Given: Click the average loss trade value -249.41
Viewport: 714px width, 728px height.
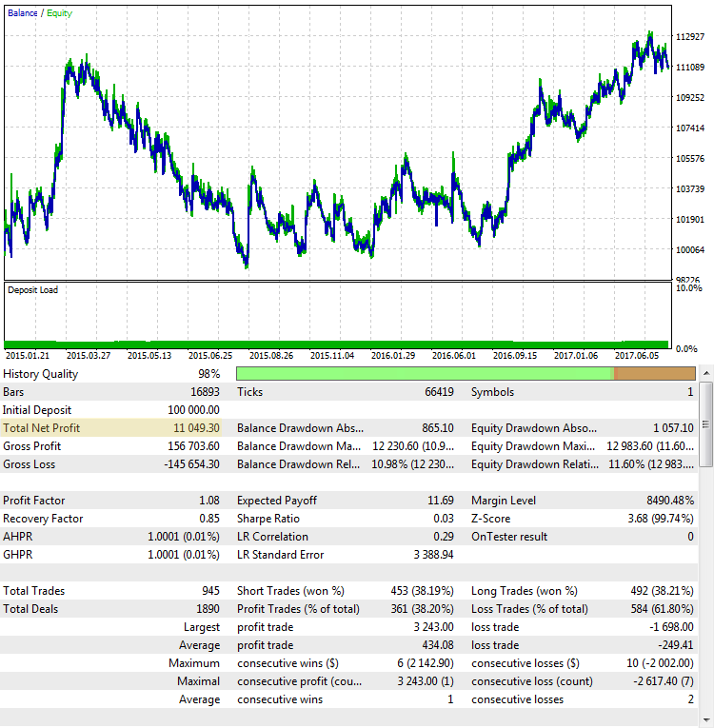Looking at the screenshot, I should 675,645.
